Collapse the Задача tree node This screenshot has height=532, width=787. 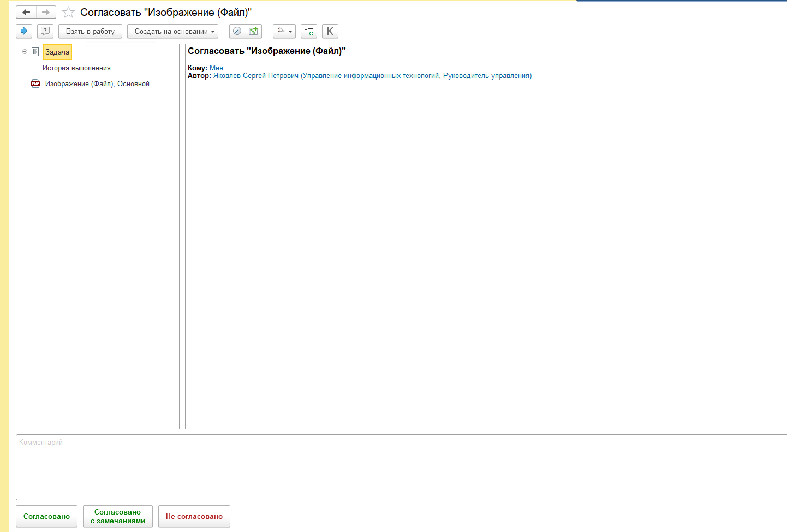point(25,52)
